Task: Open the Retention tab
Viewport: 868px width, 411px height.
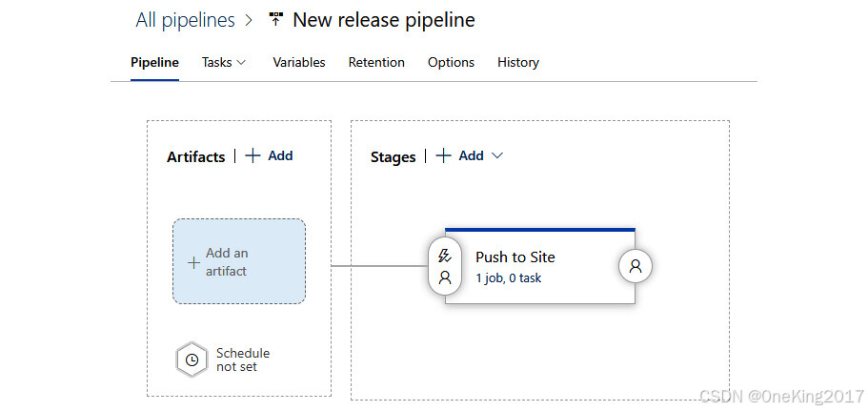Action: coord(376,62)
